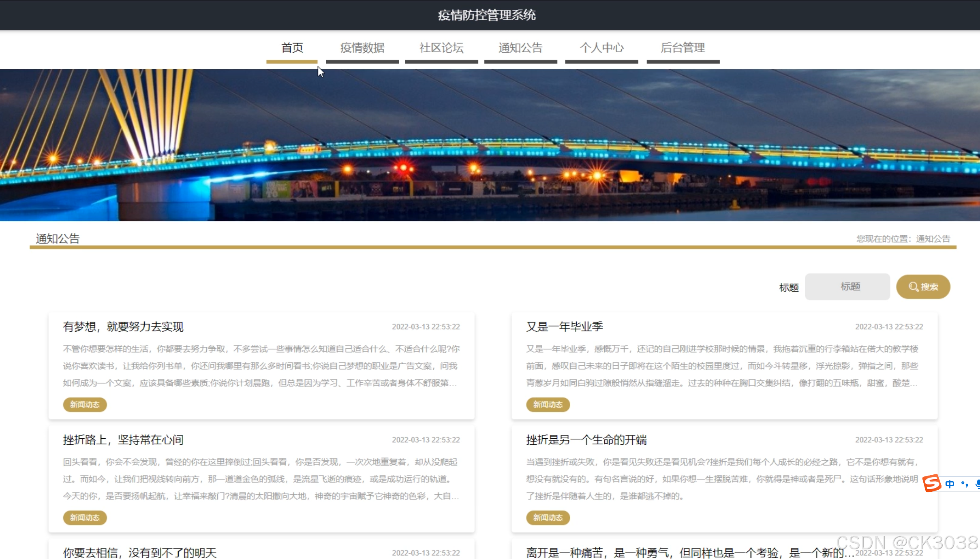Screen dimensions: 980x559
Task: Click the bridge banner image
Action: [x=490, y=145]
